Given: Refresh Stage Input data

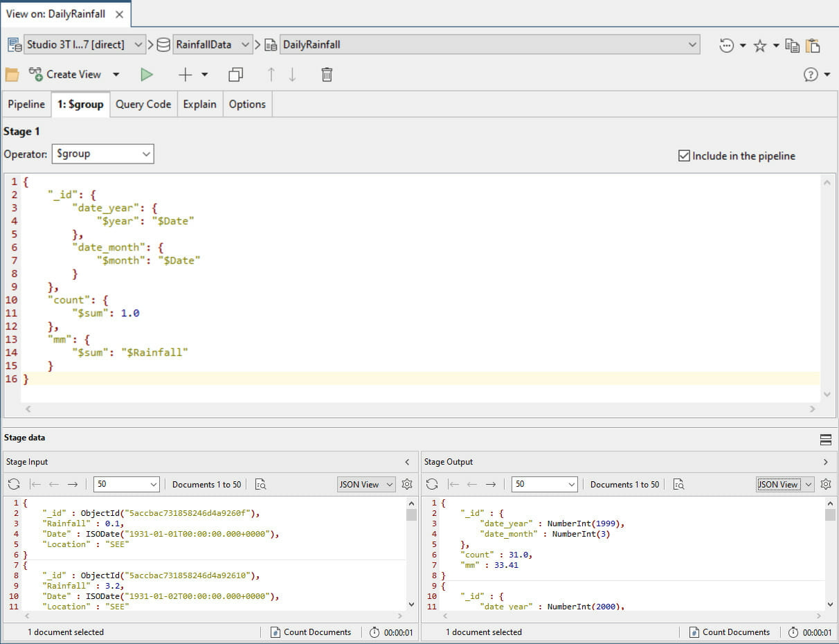Looking at the screenshot, I should coord(14,485).
